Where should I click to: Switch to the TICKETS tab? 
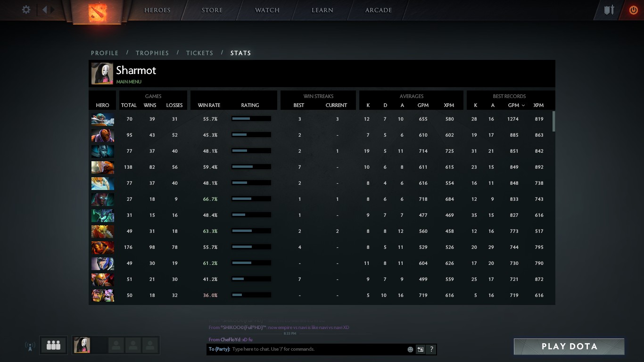click(200, 53)
